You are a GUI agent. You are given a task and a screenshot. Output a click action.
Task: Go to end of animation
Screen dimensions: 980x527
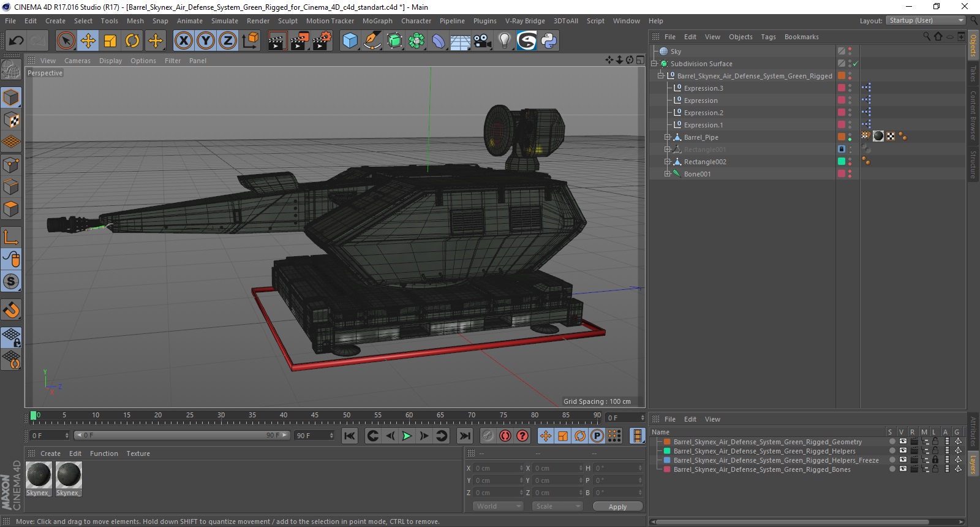coord(465,436)
